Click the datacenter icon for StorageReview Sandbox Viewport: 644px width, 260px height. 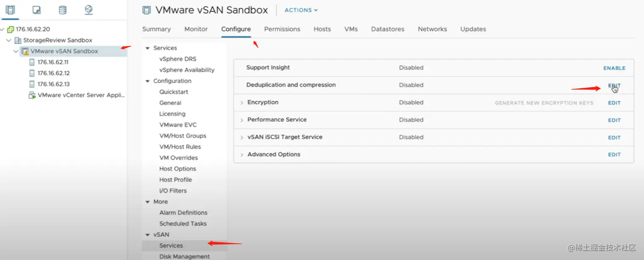(x=17, y=40)
